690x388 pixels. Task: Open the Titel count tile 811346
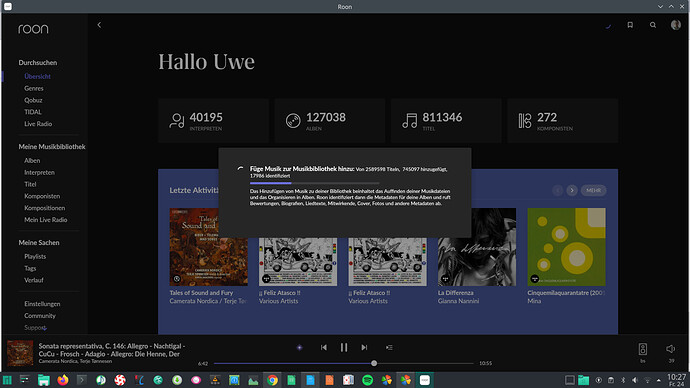(x=446, y=121)
